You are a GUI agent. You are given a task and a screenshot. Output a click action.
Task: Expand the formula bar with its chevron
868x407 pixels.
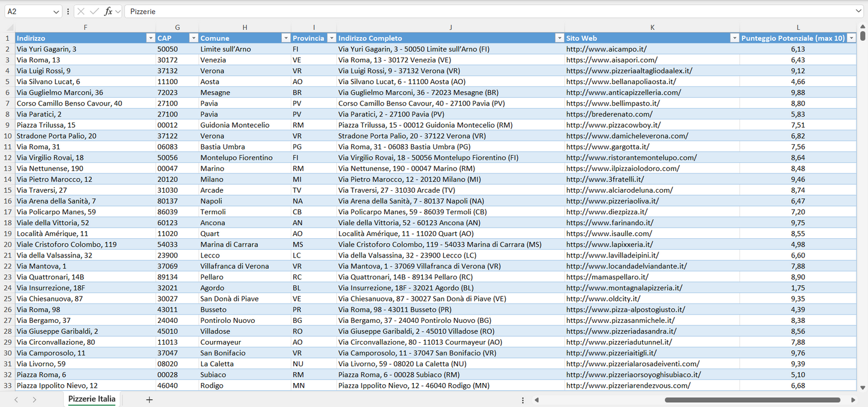859,11
